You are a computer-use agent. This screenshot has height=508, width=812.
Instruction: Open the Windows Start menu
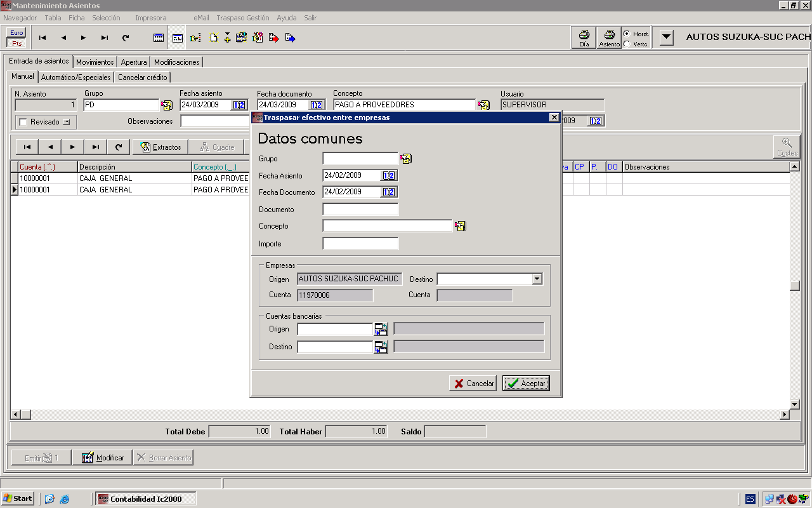18,498
